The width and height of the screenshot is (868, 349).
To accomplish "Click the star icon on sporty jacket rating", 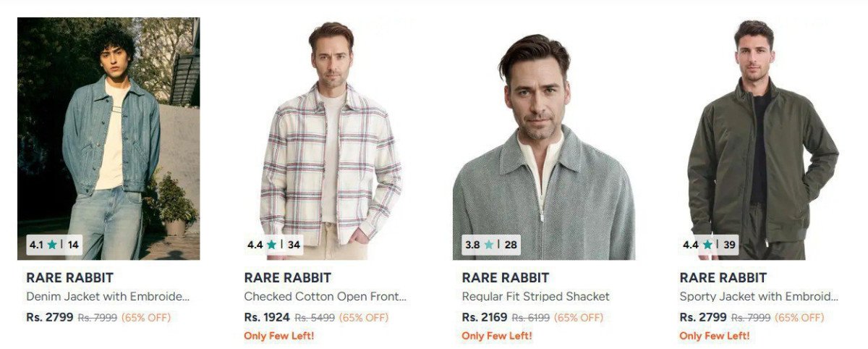I will point(707,245).
